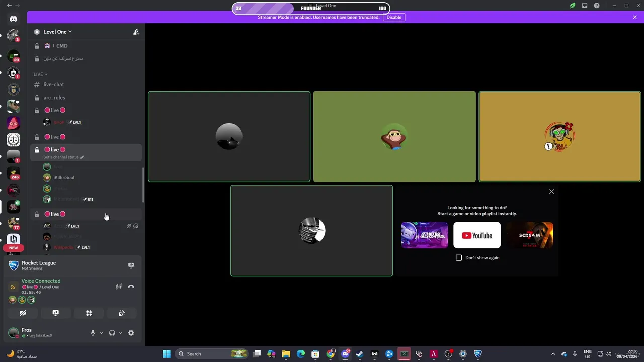Close the activity suggestion panel
This screenshot has height=362, width=644.
(x=551, y=192)
